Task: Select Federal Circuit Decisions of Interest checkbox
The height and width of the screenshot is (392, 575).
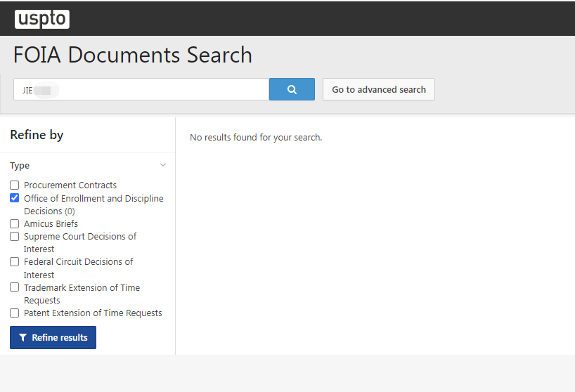Action: pos(14,261)
